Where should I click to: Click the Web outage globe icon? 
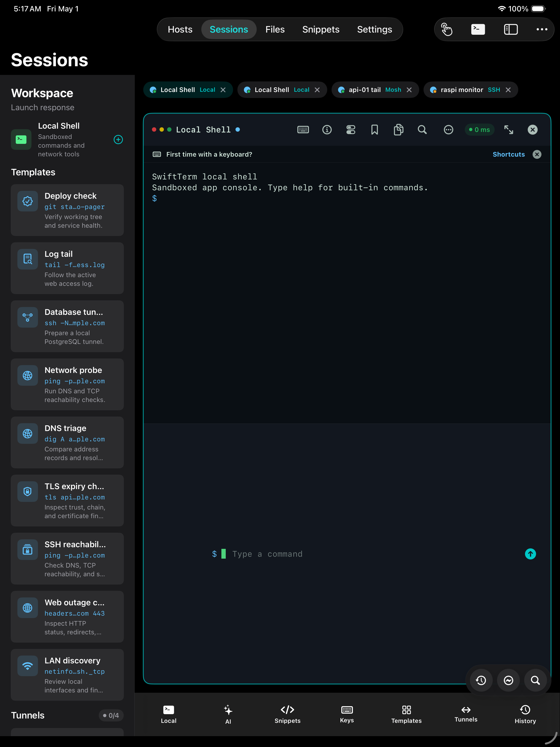click(28, 607)
